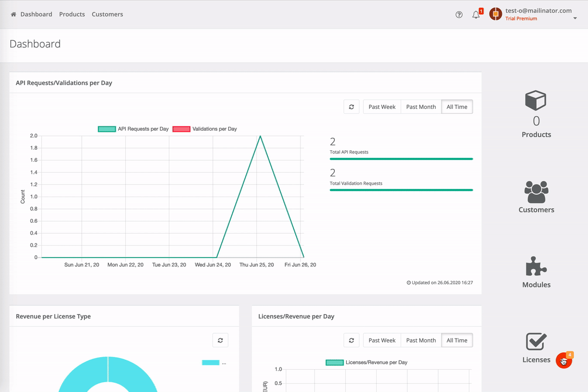
Task: Open the help question mark icon
Action: [459, 15]
